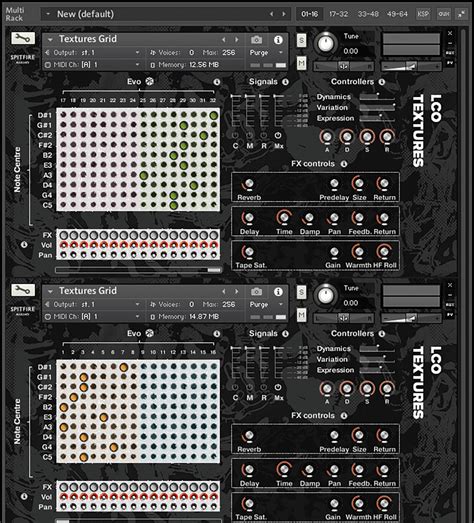The image size is (474, 523).
Task: Show info for bottom Controllers section
Action: point(382,334)
